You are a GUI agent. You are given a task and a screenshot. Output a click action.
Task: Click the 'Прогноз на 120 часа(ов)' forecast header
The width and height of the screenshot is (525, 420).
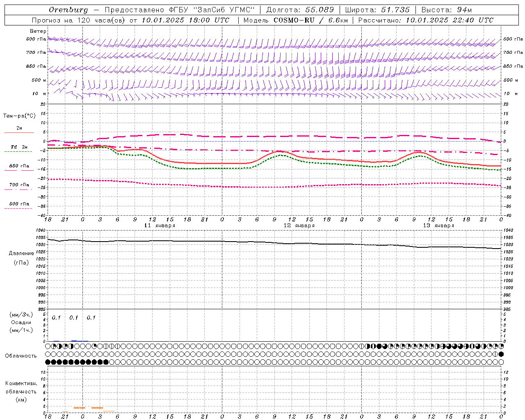(79, 20)
